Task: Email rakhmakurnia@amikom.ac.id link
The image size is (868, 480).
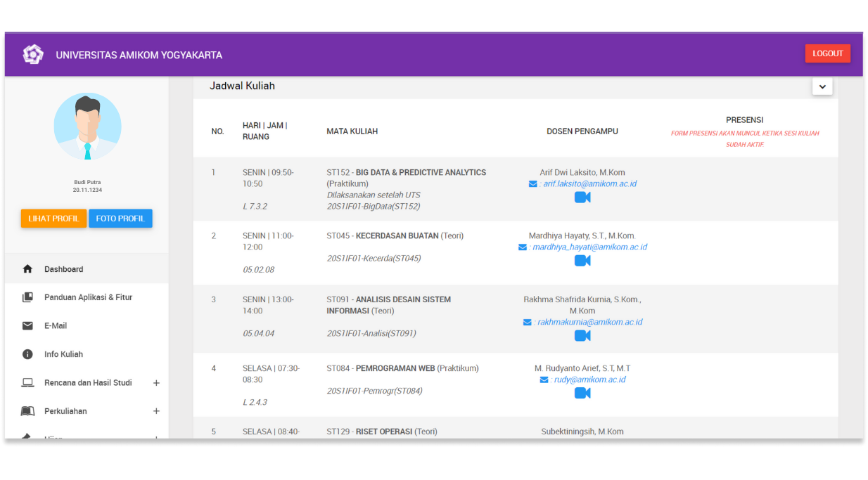Action: click(x=589, y=323)
